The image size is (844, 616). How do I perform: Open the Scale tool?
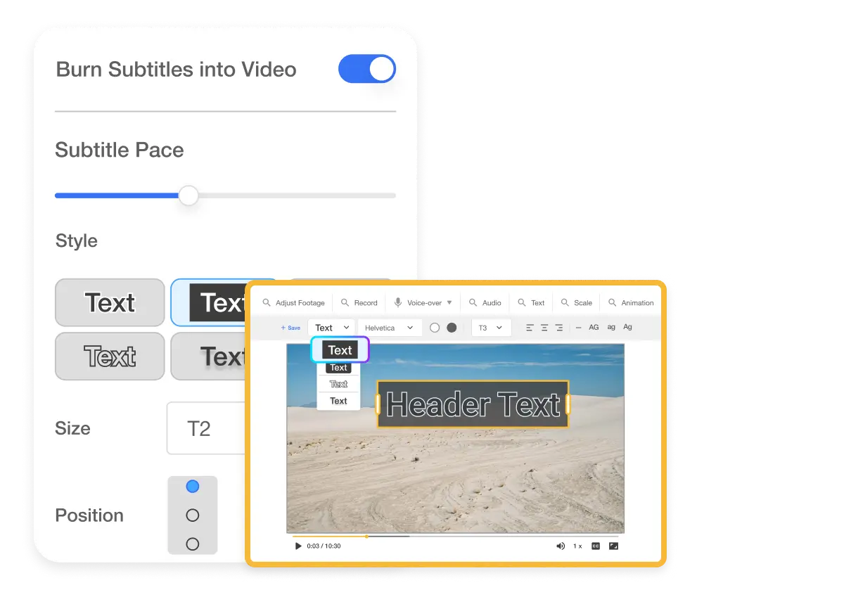click(x=576, y=303)
